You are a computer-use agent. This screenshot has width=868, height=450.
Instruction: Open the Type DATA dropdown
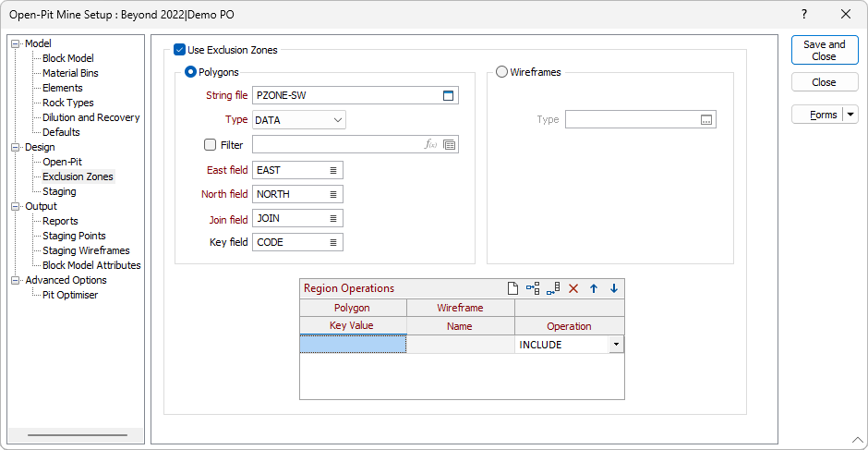[x=338, y=120]
